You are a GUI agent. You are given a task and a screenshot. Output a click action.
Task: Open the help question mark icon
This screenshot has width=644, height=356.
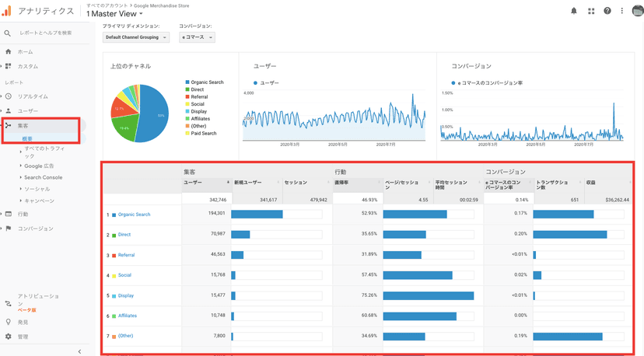pos(607,11)
